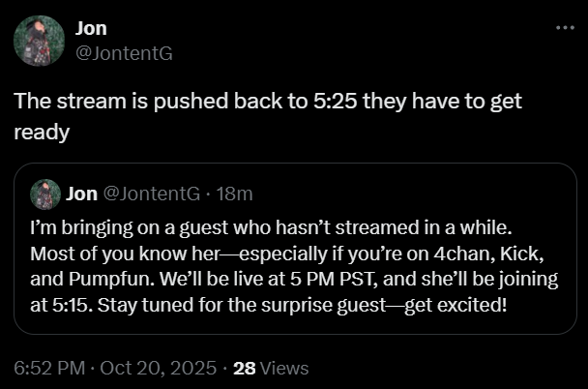This screenshot has height=389, width=588.
Task: Click the small avatar in quoted post
Action: tap(45, 194)
